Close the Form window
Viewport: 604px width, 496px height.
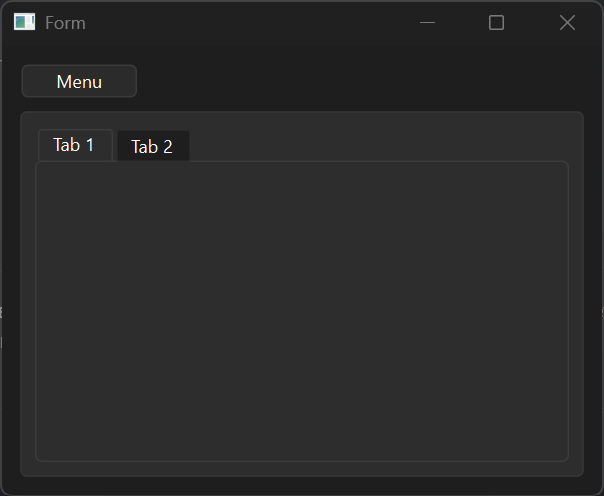tap(567, 23)
